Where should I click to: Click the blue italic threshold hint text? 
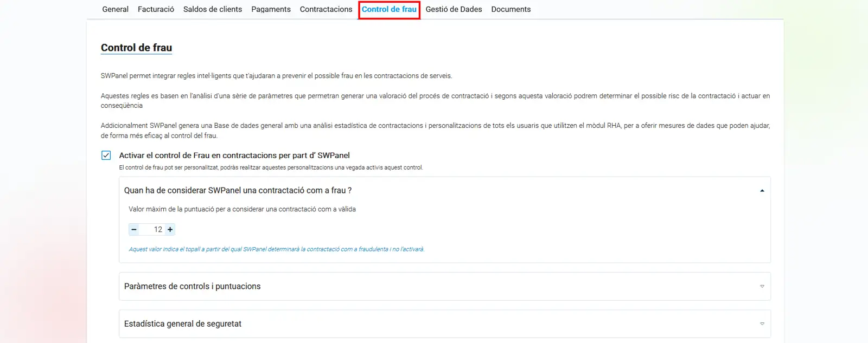pyautogui.click(x=276, y=249)
